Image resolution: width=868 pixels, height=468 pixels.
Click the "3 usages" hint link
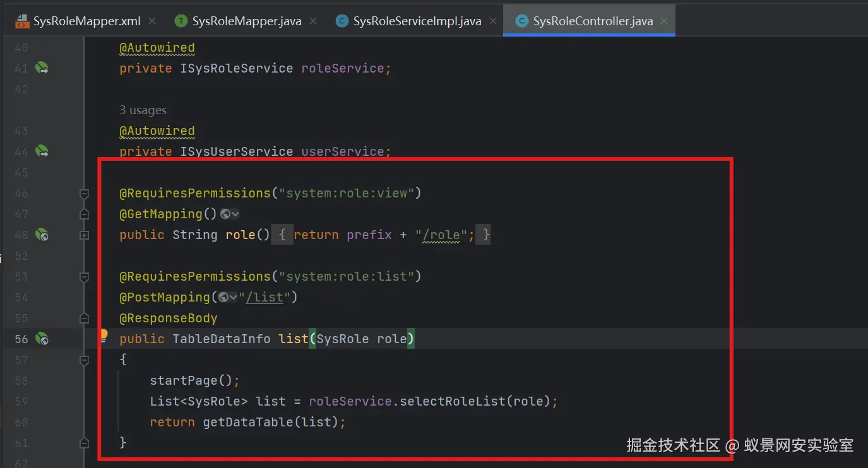pos(143,110)
